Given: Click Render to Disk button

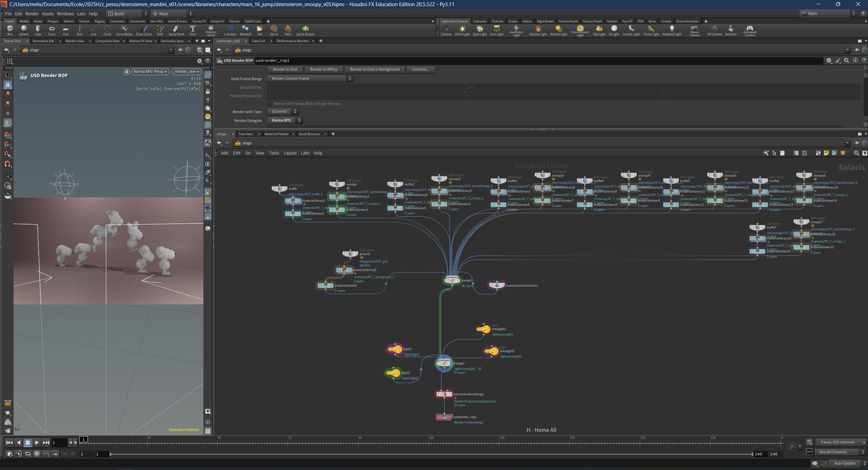Looking at the screenshot, I should point(285,69).
